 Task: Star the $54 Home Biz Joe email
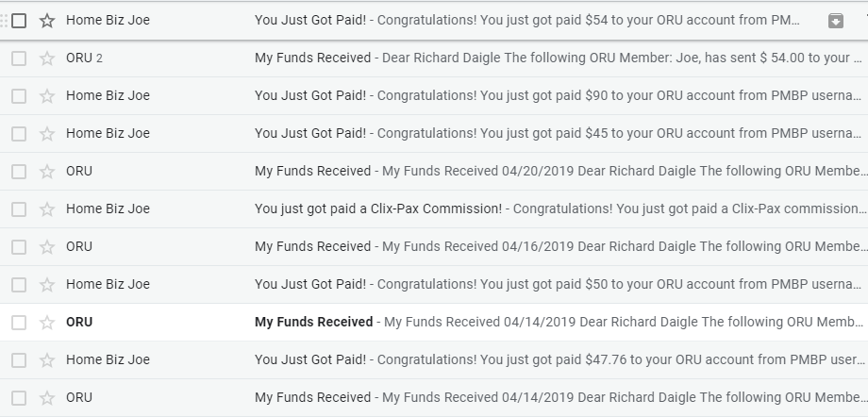click(x=47, y=21)
